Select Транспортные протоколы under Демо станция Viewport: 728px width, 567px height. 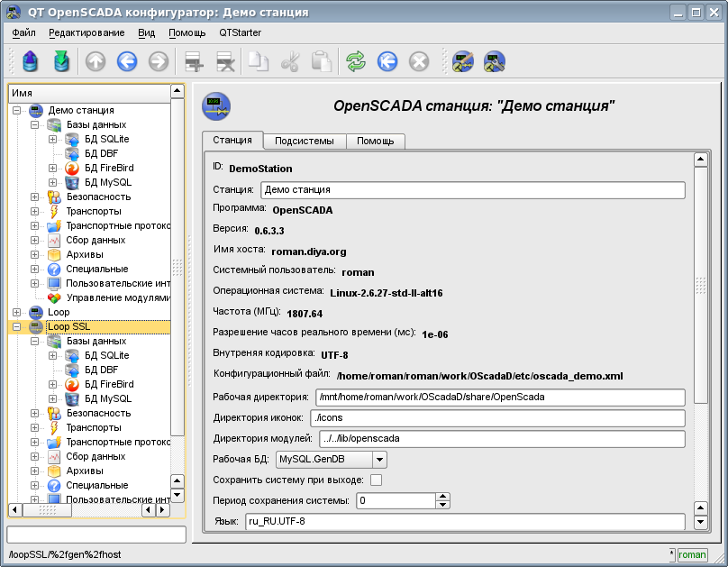tap(118, 225)
